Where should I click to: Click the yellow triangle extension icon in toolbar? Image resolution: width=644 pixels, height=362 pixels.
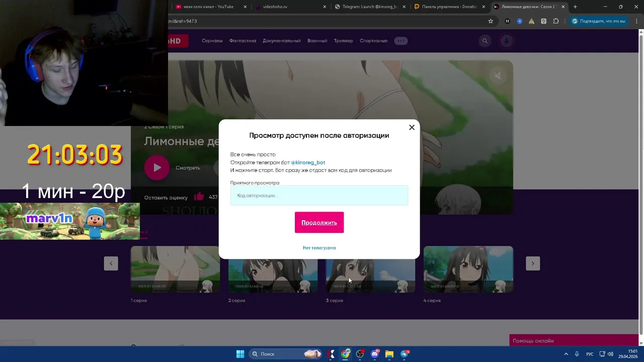[531, 21]
